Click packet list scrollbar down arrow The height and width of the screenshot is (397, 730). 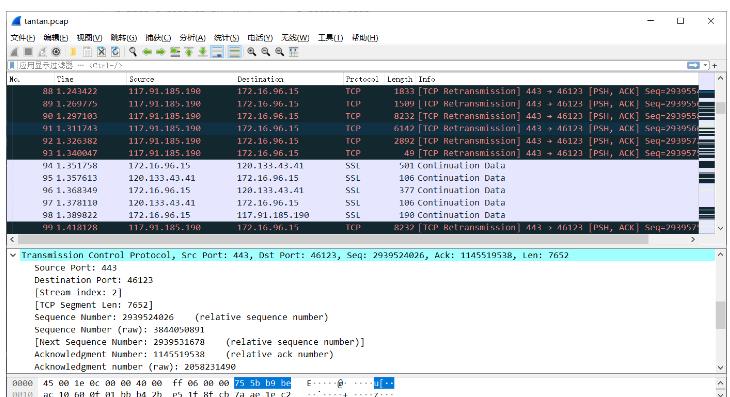tap(721, 228)
